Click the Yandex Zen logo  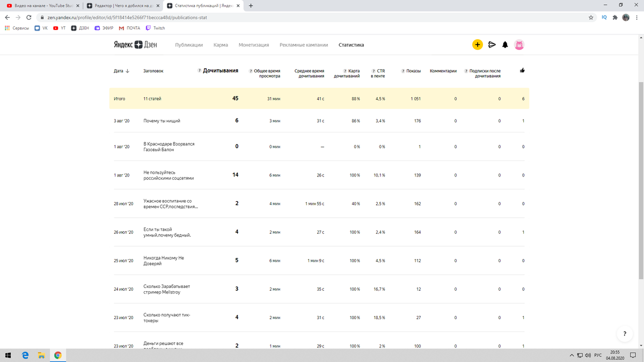pos(135,45)
